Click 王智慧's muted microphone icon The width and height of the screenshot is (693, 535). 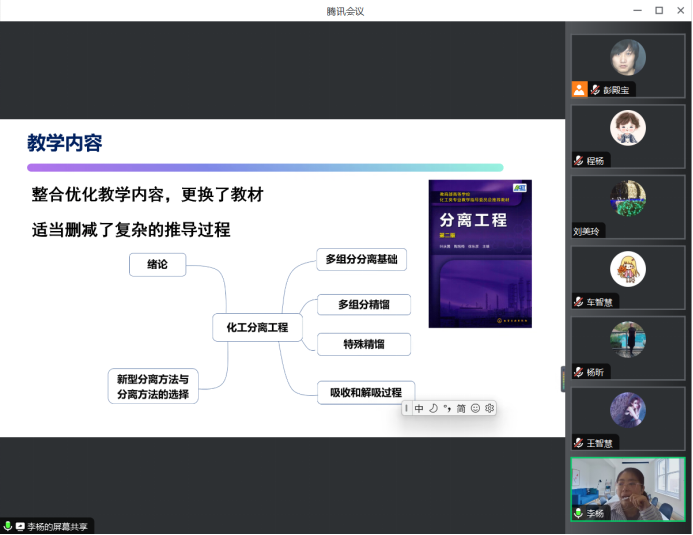[x=579, y=443]
